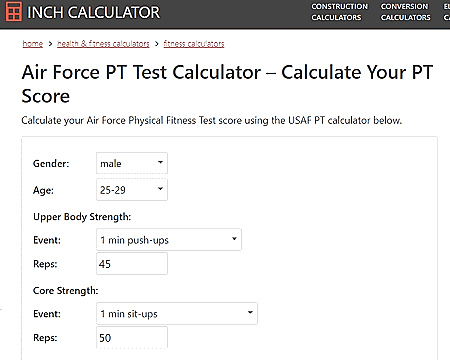Open the Upper Body Strength event dropdown
Image resolution: width=450 pixels, height=360 pixels.
pyautogui.click(x=169, y=240)
